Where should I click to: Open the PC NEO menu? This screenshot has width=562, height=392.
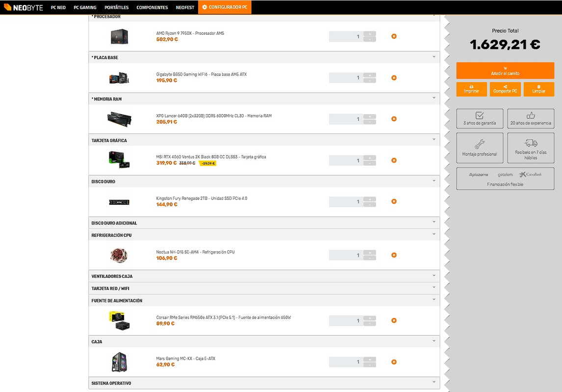point(58,7)
